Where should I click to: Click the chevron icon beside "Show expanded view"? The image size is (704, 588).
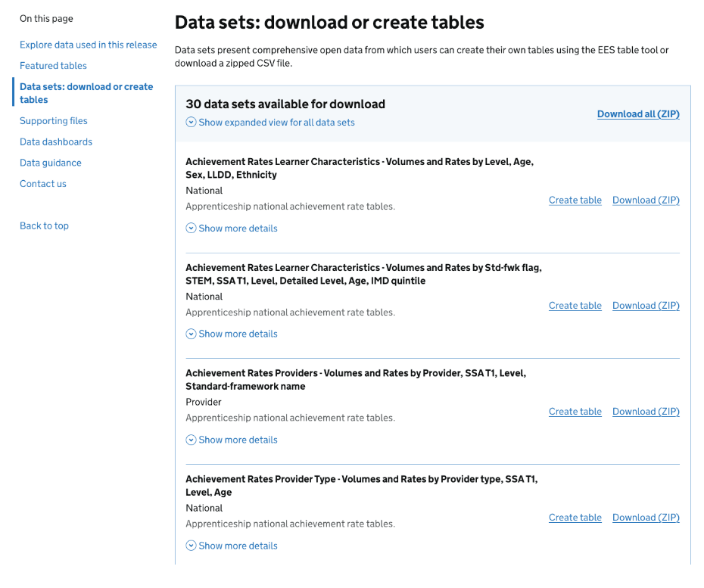click(x=191, y=122)
